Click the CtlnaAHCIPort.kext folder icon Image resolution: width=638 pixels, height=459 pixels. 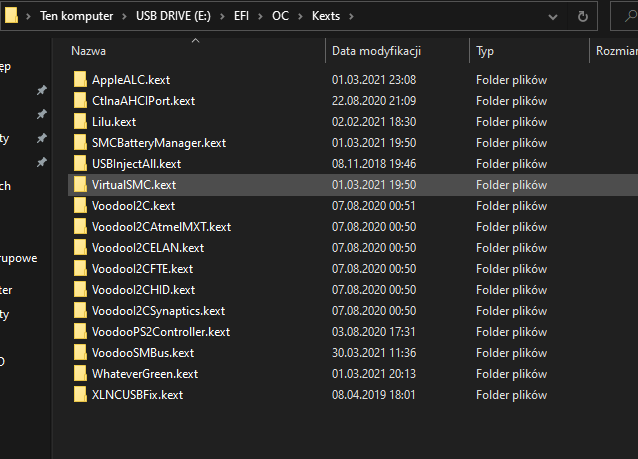[80, 101]
